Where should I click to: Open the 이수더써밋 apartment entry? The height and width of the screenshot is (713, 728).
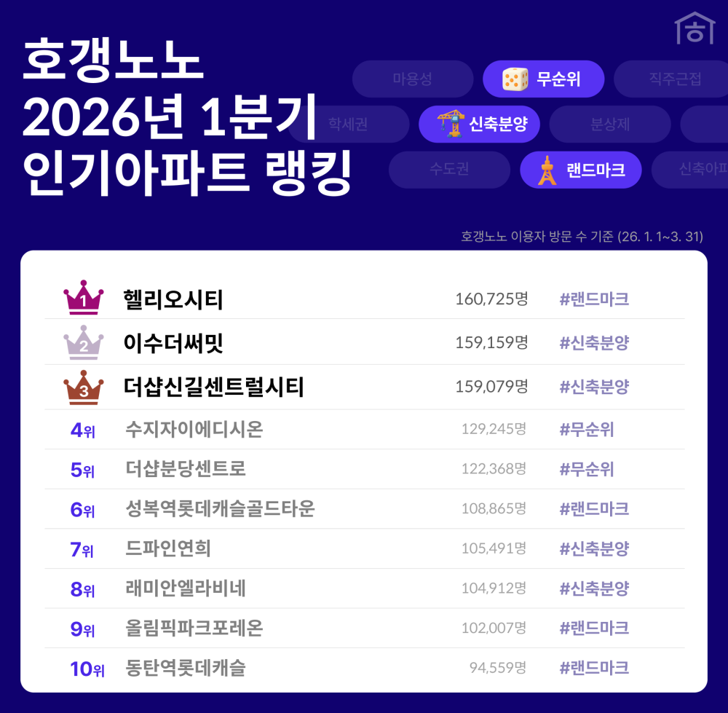pyautogui.click(x=173, y=344)
